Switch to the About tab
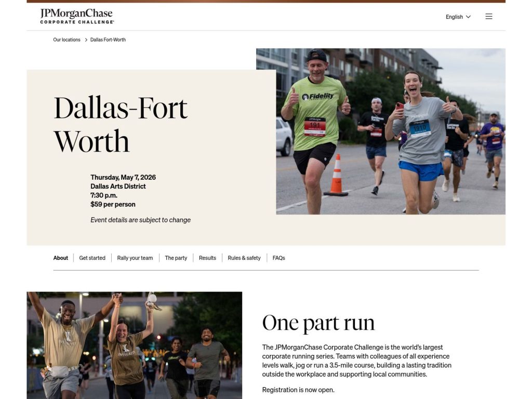532x399 pixels. point(60,258)
